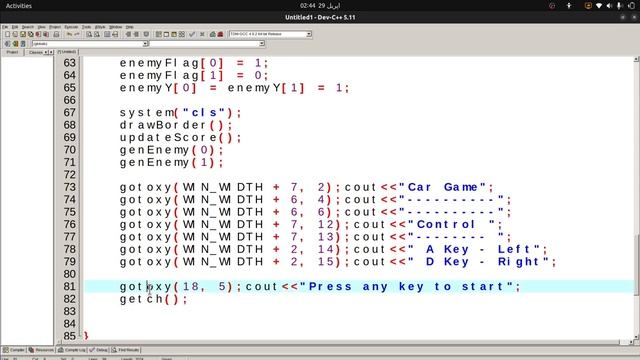The width and height of the screenshot is (640, 360).
Task: Click the red Delete Profiling Information icon
Action: 220,34
